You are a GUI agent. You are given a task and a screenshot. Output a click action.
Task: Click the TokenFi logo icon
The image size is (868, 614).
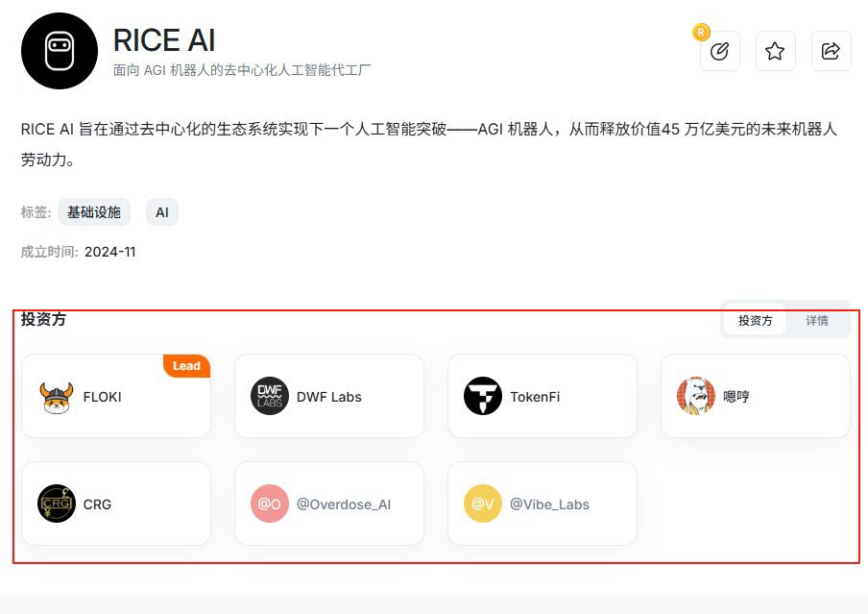click(483, 396)
